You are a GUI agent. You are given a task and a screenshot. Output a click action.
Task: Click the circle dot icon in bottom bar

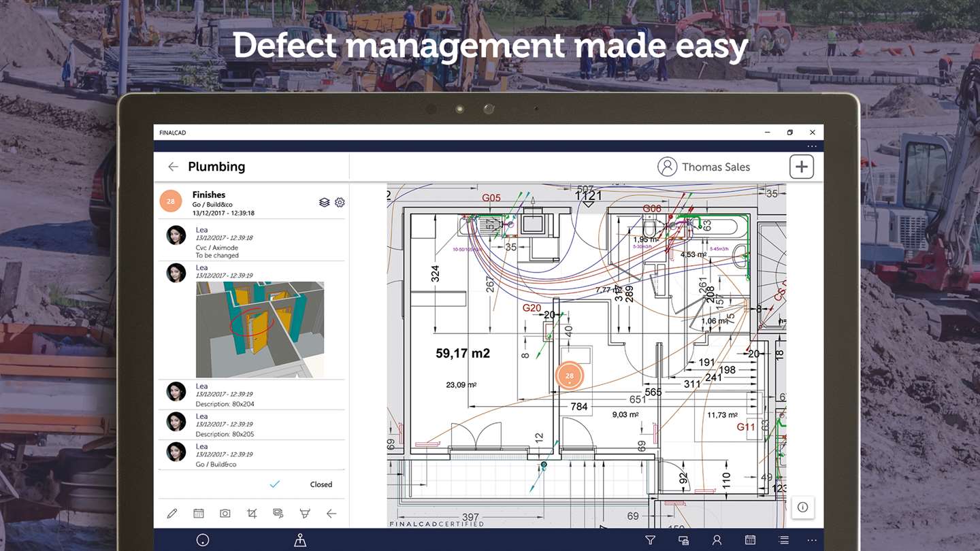point(202,540)
